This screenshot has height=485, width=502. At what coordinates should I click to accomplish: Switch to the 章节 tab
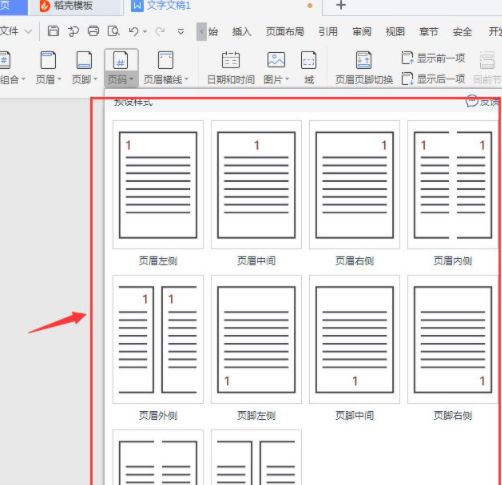429,32
